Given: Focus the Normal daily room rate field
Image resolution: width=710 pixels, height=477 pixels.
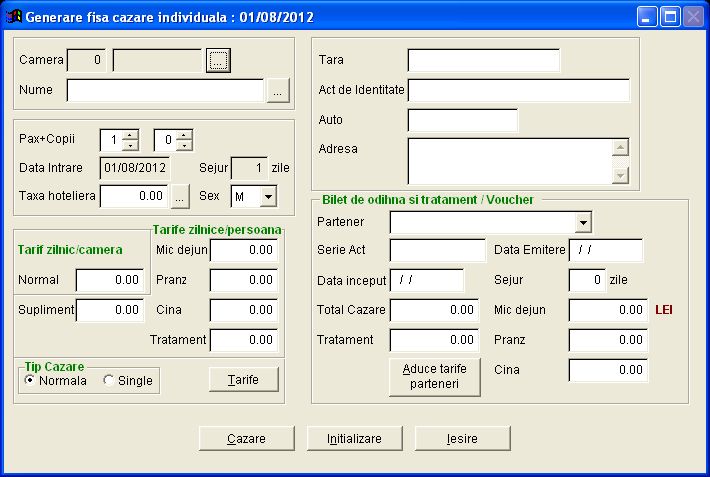Looking at the screenshot, I should (x=110, y=280).
